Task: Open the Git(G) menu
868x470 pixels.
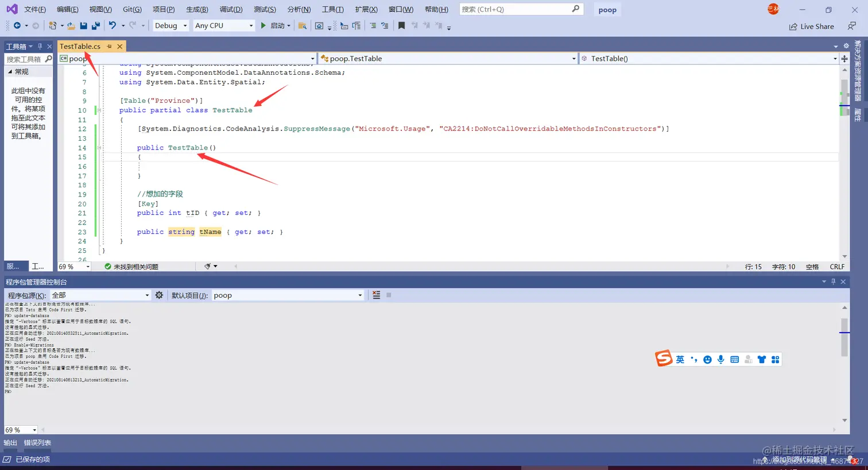Action: click(132, 9)
